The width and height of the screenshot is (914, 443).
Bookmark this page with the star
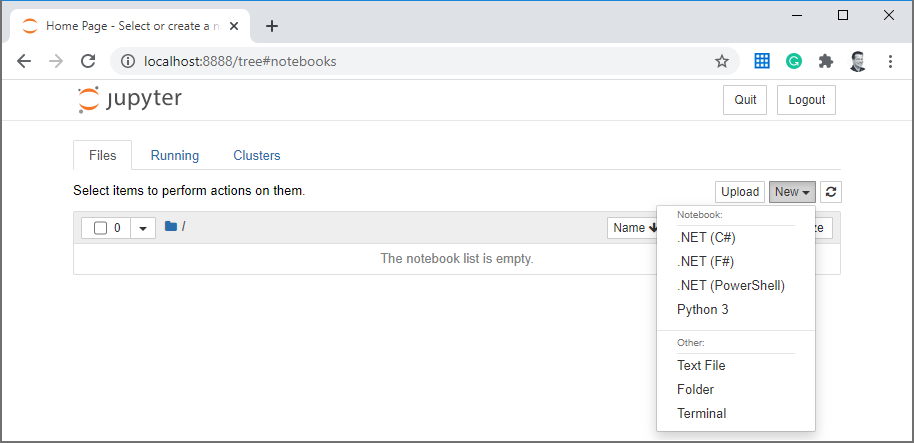coord(722,61)
